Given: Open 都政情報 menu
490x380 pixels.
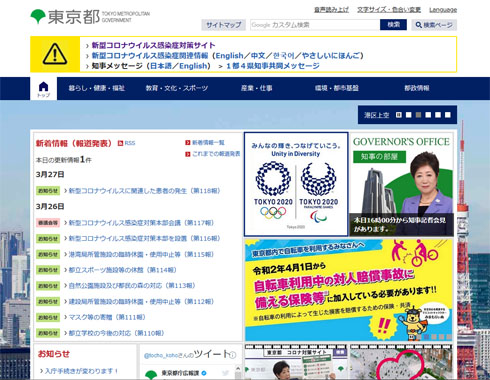Looking at the screenshot, I should coord(417,88).
